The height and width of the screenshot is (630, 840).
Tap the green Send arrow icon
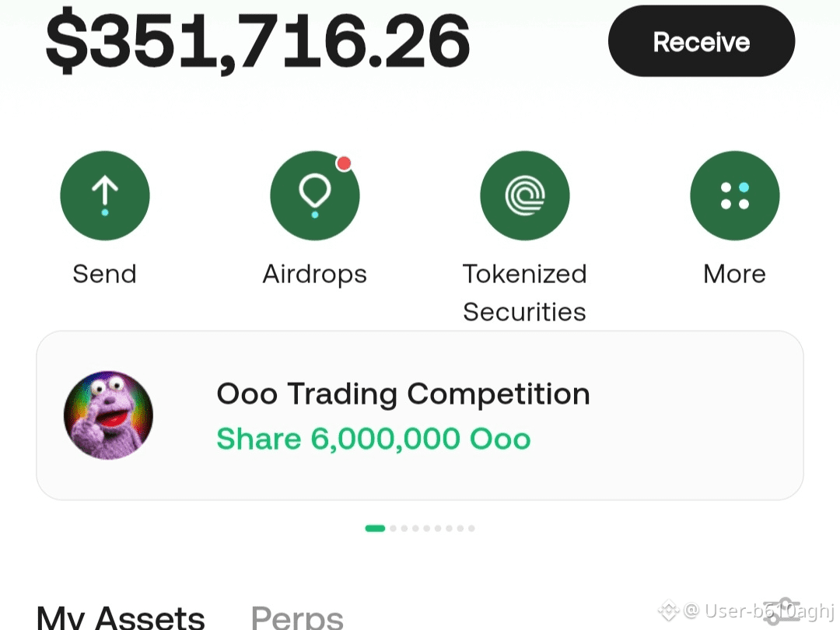pos(105,195)
